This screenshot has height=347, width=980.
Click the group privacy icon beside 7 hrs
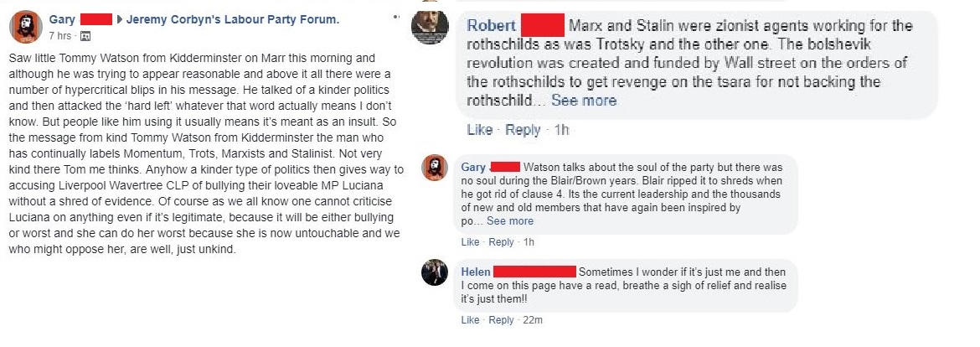coord(86,36)
